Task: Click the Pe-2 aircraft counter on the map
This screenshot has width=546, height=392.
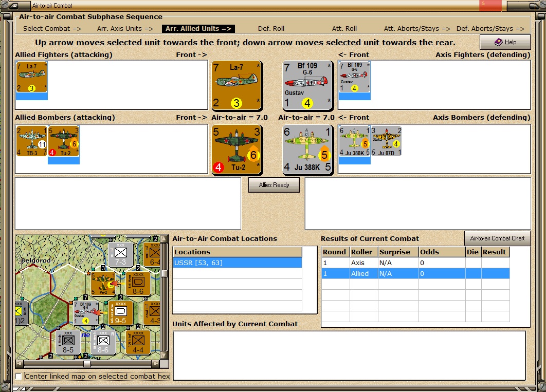Action: coord(103,284)
